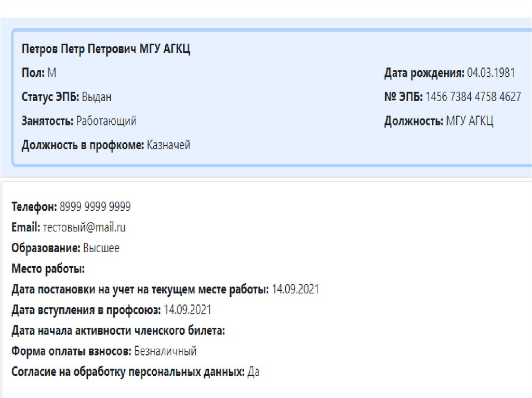Click the Форма оплаты взносов label
Image resolution: width=532 pixels, height=398 pixels.
pyautogui.click(x=71, y=351)
